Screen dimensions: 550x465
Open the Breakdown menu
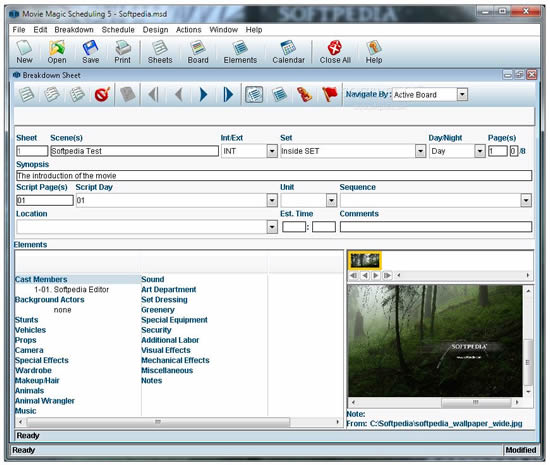[x=74, y=30]
